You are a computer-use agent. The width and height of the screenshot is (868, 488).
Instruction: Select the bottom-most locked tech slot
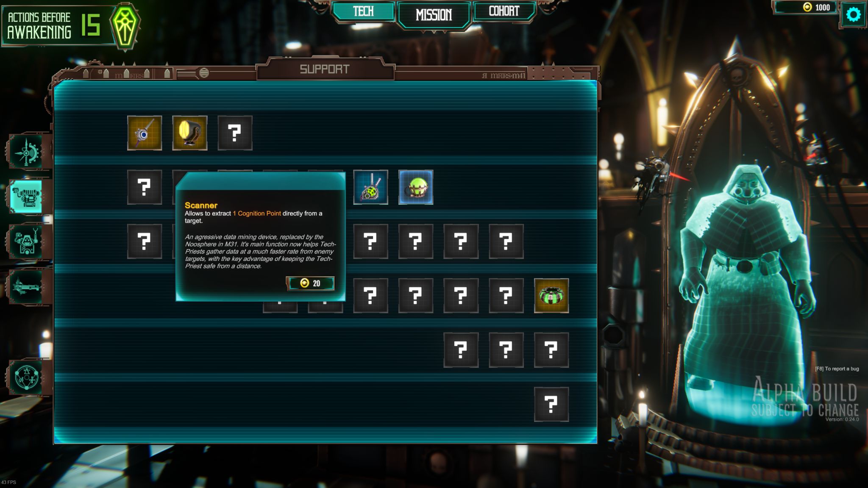551,404
